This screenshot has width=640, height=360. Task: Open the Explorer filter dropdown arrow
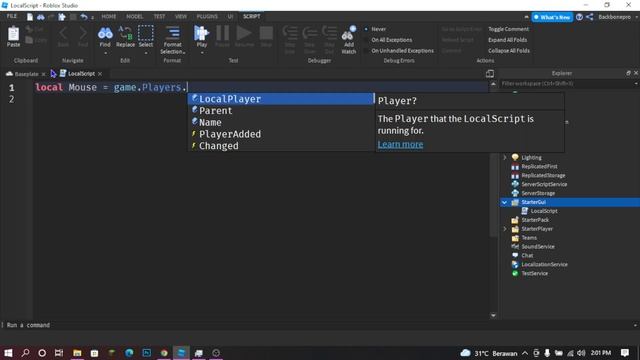636,84
